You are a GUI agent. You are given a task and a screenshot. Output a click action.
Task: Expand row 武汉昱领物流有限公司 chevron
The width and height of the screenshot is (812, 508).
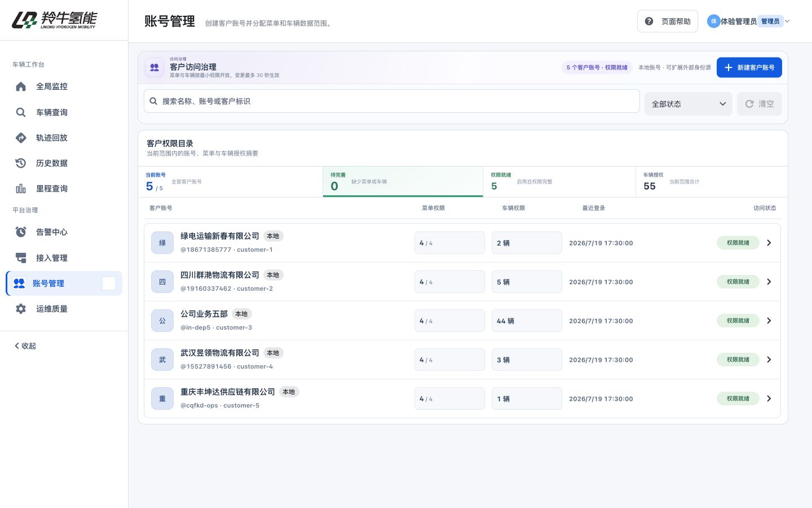pos(769,360)
